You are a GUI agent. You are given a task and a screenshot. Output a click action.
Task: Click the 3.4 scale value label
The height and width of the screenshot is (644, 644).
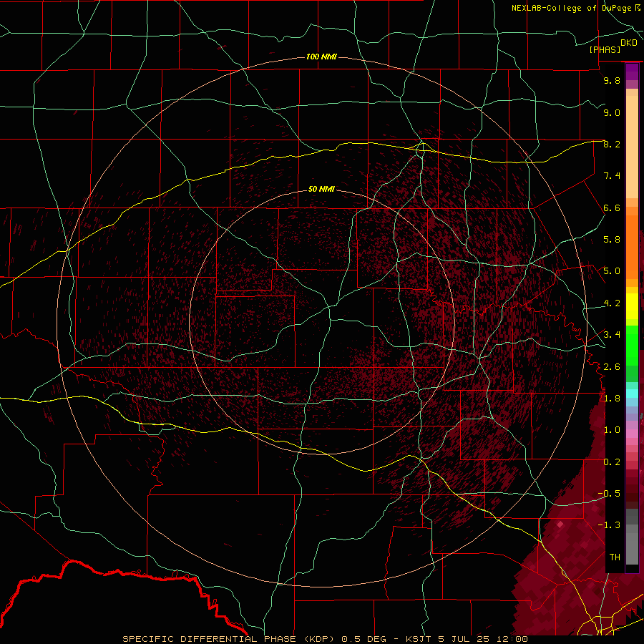point(612,335)
